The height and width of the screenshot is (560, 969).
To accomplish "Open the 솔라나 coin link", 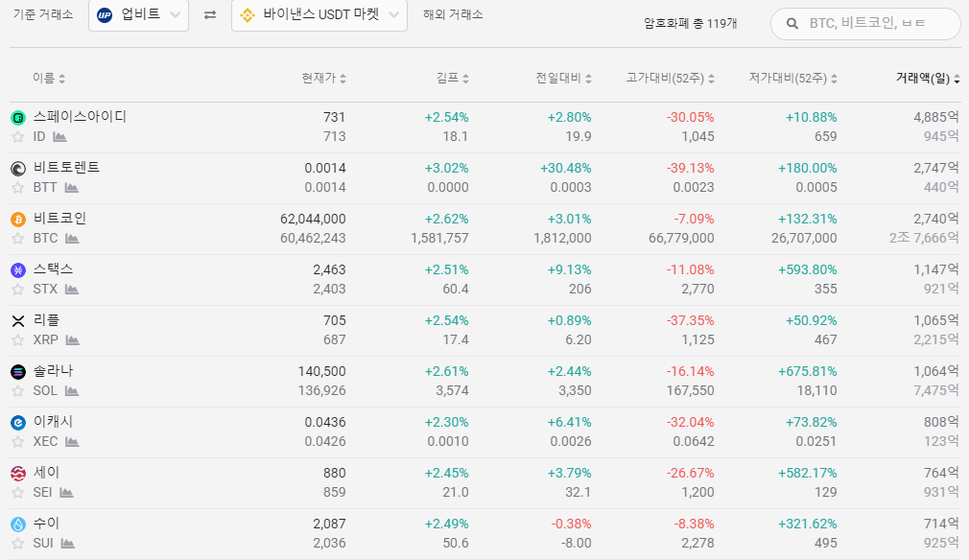I will point(53,370).
